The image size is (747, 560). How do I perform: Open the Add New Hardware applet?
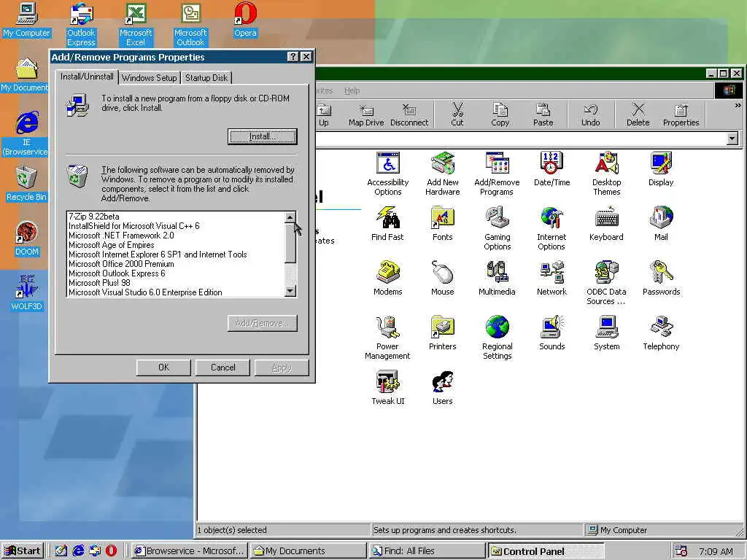[443, 174]
